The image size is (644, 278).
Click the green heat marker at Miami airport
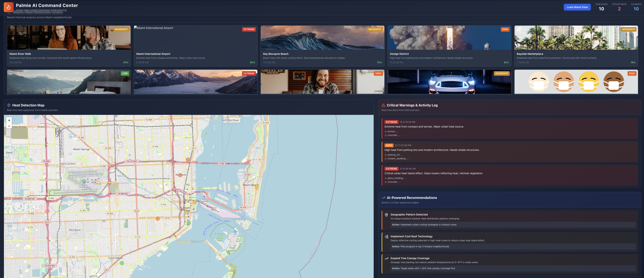point(84,181)
